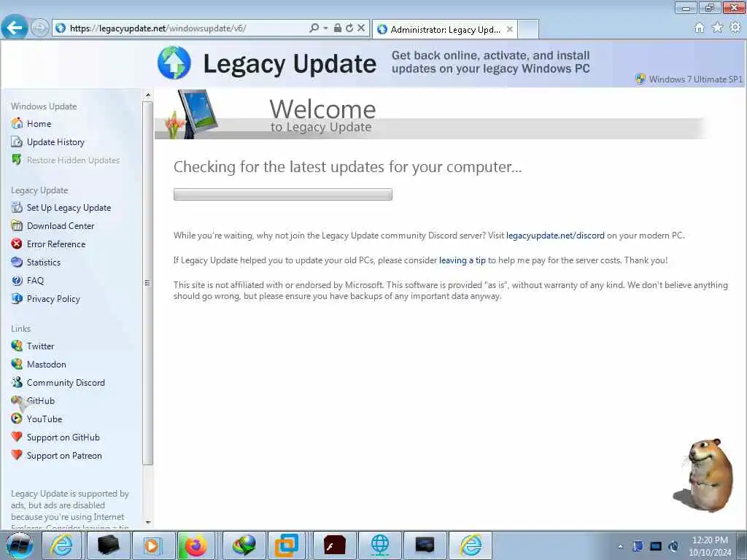Click the YouTube play icon
747x560 pixels.
coord(17,419)
